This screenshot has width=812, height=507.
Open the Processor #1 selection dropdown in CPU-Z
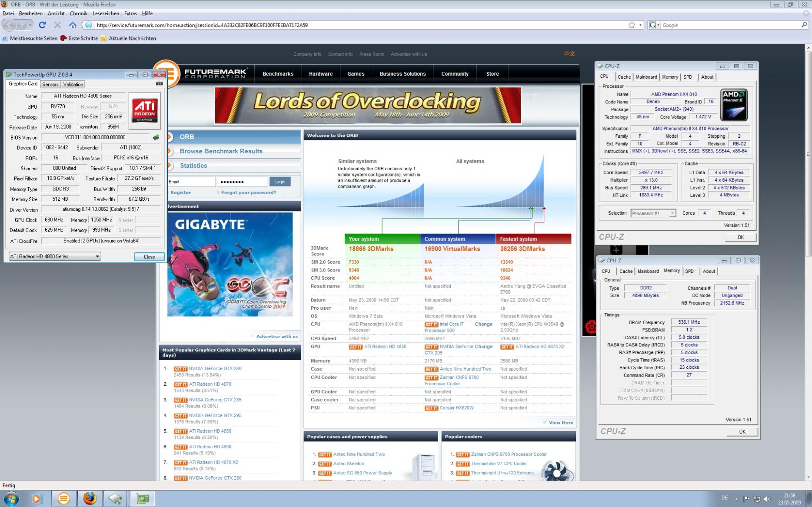click(653, 213)
